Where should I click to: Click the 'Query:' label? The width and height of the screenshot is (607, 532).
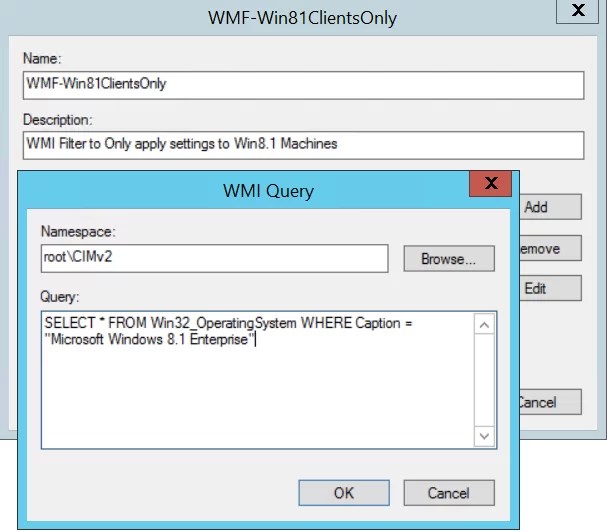(60, 297)
